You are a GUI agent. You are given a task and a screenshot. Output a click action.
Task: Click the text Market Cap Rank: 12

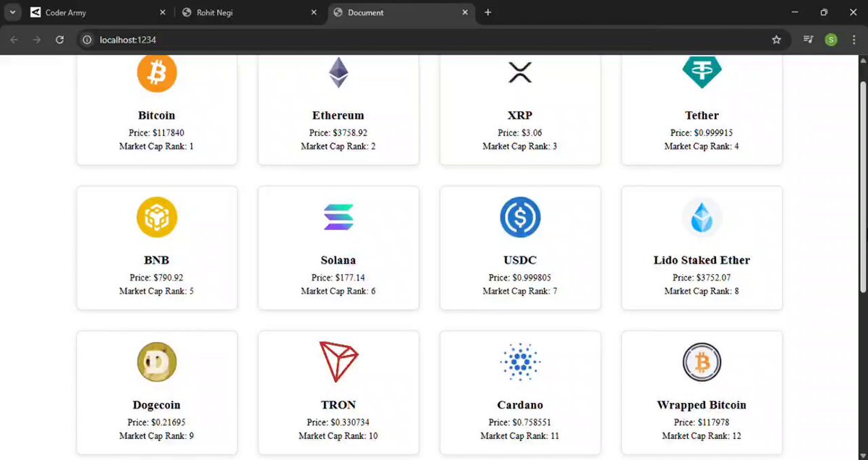702,436
